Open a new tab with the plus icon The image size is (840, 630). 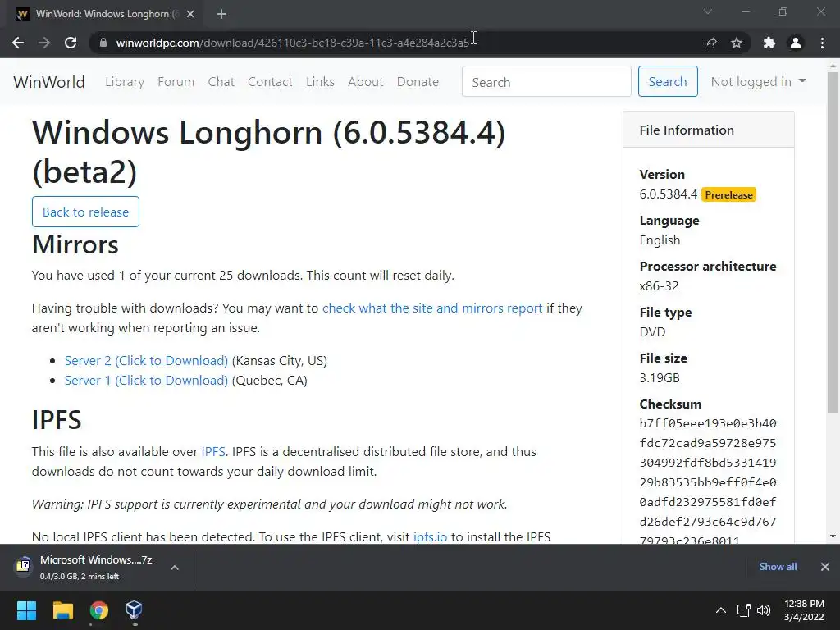[221, 14]
